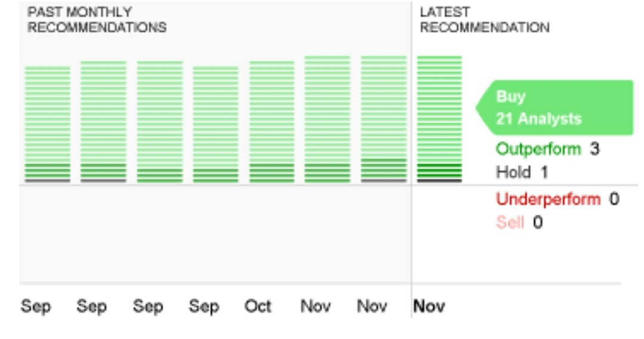Click the red Underperform rating label
The image size is (644, 339).
pyautogui.click(x=548, y=199)
